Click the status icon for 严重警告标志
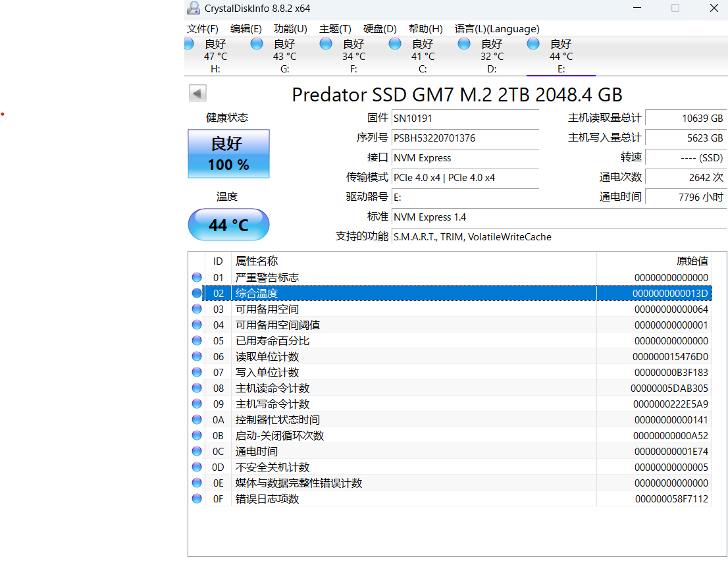728x561 pixels. click(197, 277)
